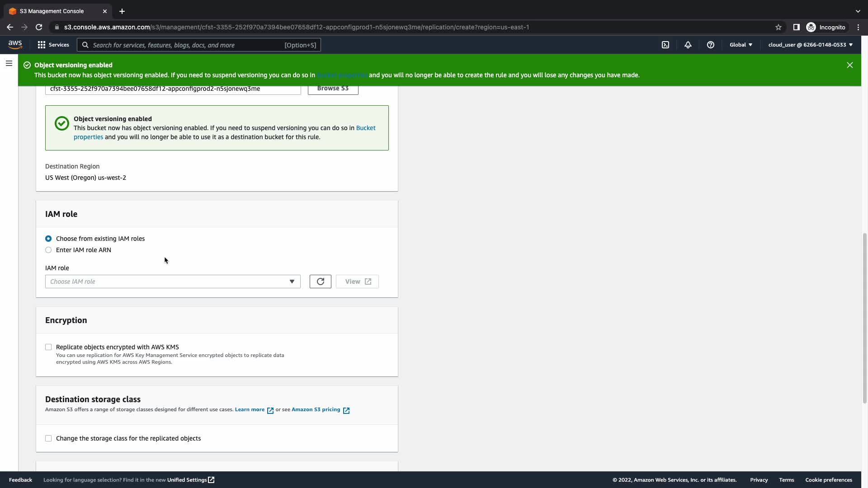Expand the Choose IAM role dropdown

pos(172,282)
